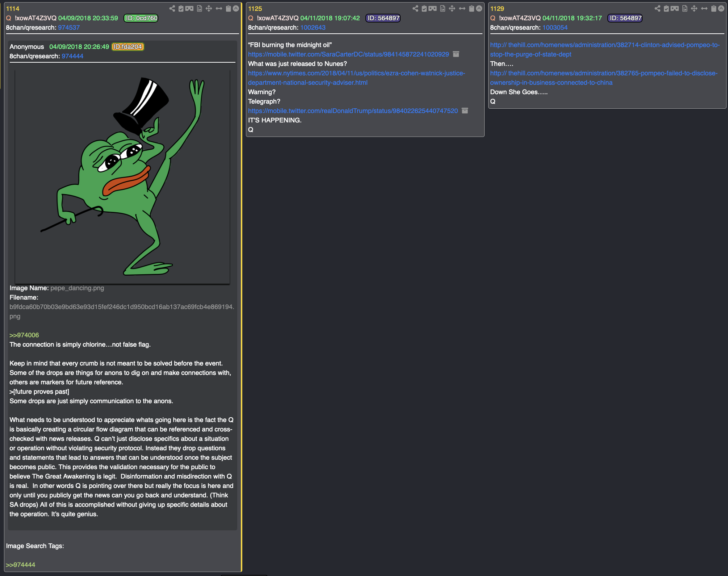Screen dimensions: 728x576
Task: Click the clipboard-check icon on post 1114
Action: [x=181, y=8]
